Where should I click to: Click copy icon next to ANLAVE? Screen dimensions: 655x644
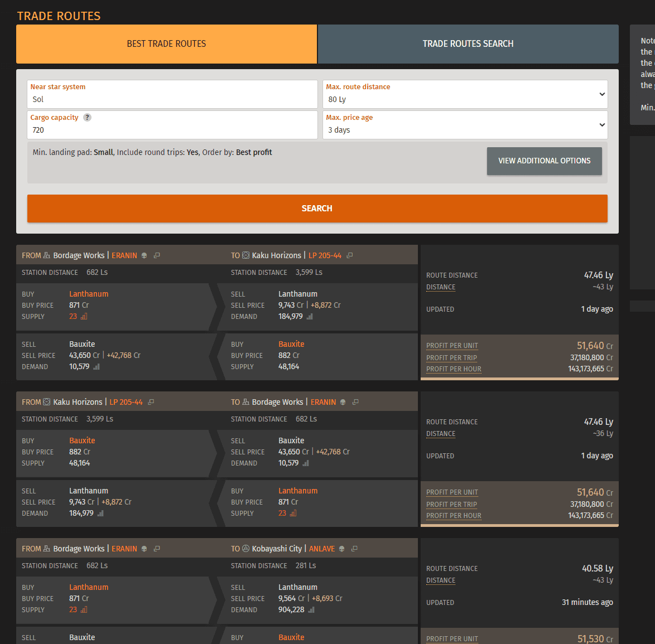[x=354, y=549]
